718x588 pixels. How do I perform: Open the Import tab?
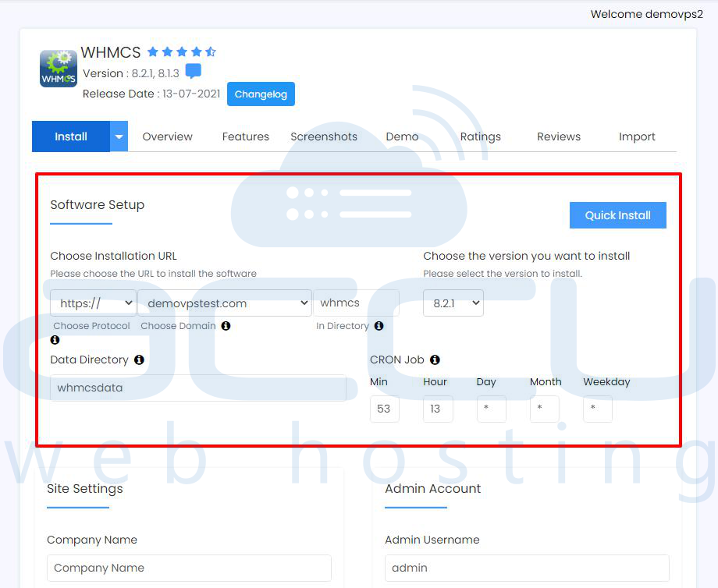[637, 136]
